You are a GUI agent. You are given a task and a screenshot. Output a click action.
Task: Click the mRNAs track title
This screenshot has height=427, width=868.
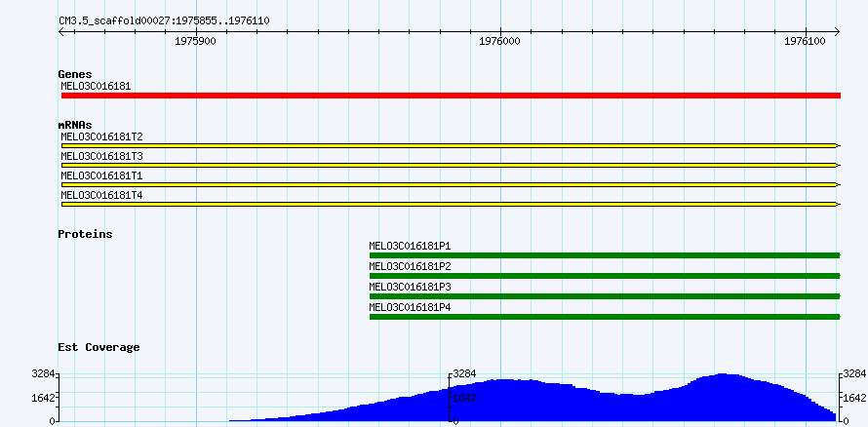[x=75, y=125]
